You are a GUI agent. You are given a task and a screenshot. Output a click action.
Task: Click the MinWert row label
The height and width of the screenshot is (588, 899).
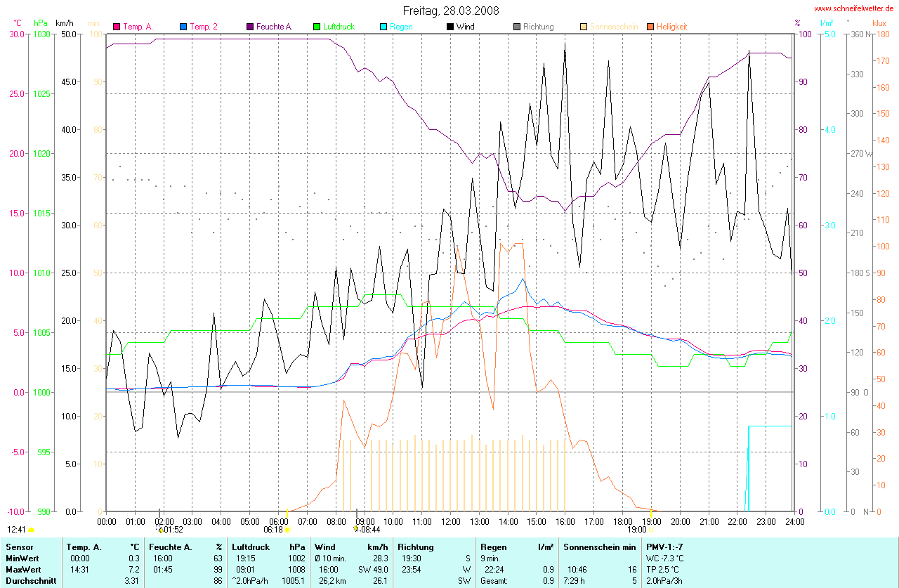pos(22,558)
